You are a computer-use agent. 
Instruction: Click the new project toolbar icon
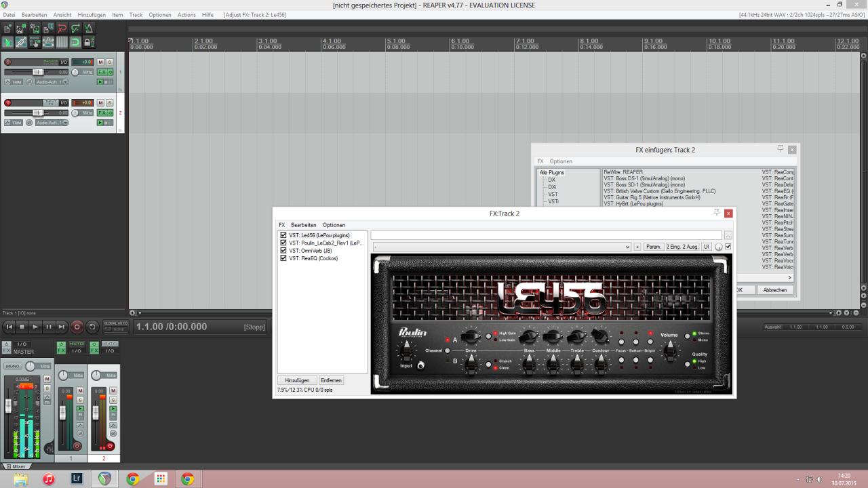[7, 28]
